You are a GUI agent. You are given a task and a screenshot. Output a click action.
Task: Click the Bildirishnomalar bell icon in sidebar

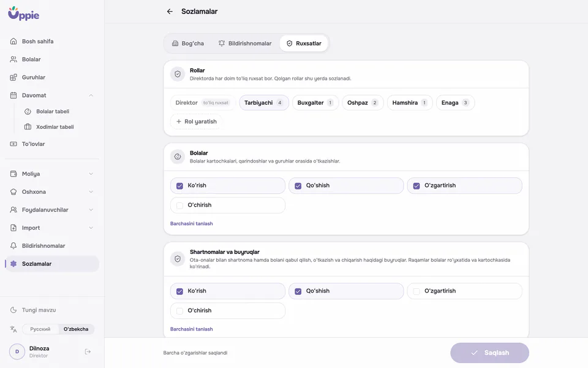coord(13,246)
